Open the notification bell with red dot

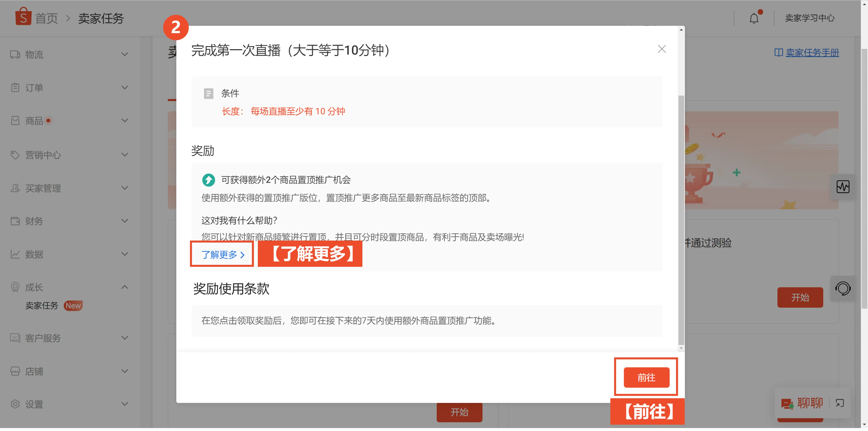point(754,18)
